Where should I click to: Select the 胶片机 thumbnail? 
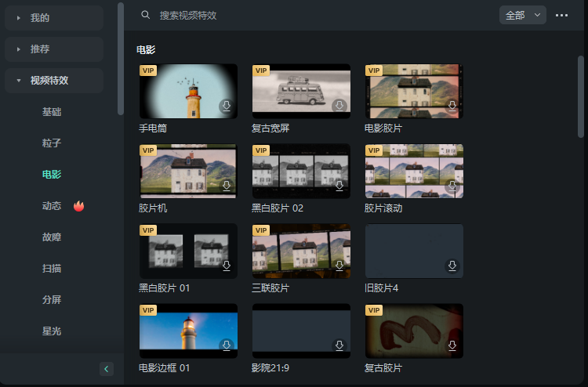[188, 172]
